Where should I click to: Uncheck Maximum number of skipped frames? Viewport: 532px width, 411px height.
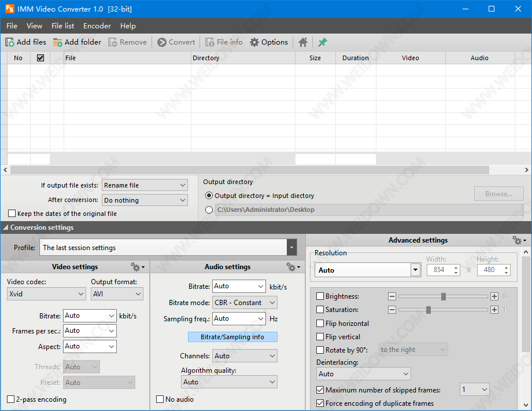point(320,390)
